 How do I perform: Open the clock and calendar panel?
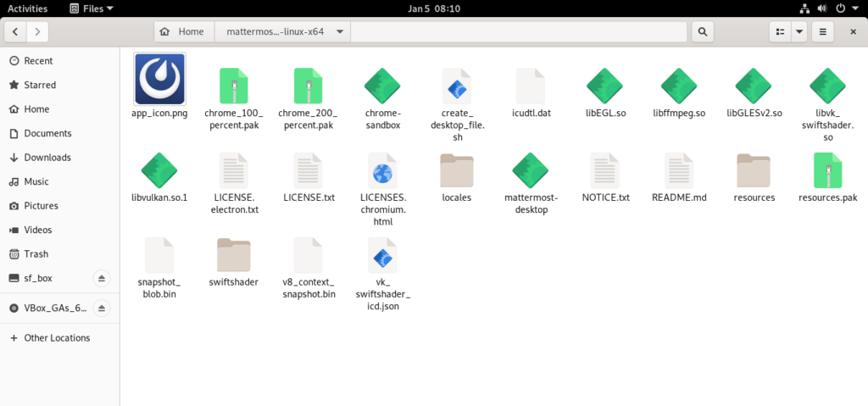434,8
